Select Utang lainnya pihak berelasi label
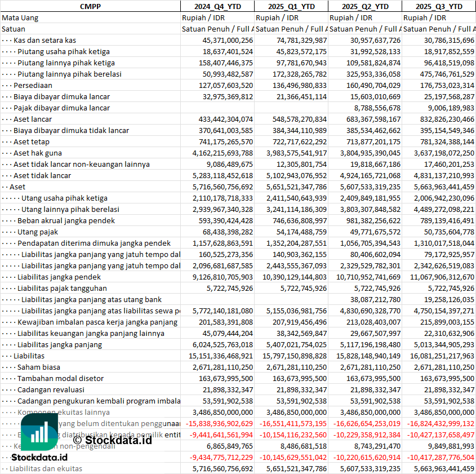 (x=70, y=209)
